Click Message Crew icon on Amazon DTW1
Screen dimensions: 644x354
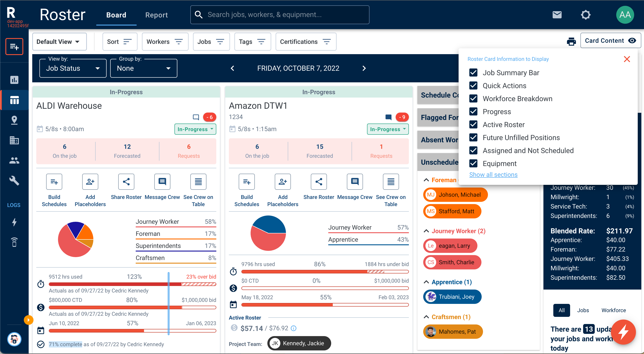point(354,182)
